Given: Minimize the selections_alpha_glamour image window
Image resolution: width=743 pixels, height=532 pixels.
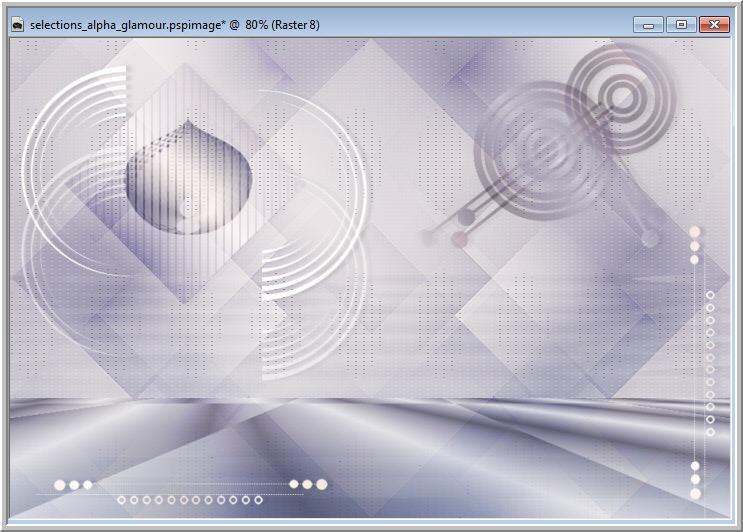Looking at the screenshot, I should click(x=649, y=25).
